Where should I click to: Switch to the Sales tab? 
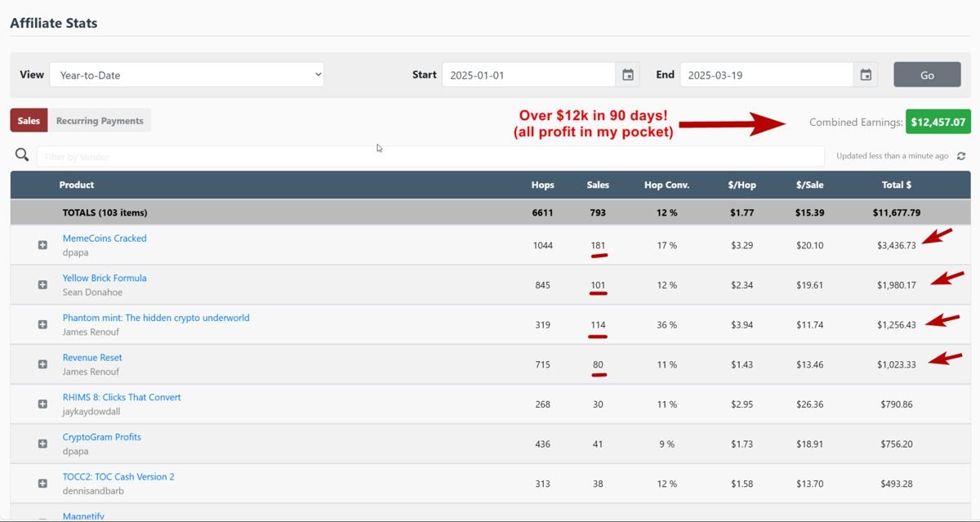pyautogui.click(x=29, y=121)
